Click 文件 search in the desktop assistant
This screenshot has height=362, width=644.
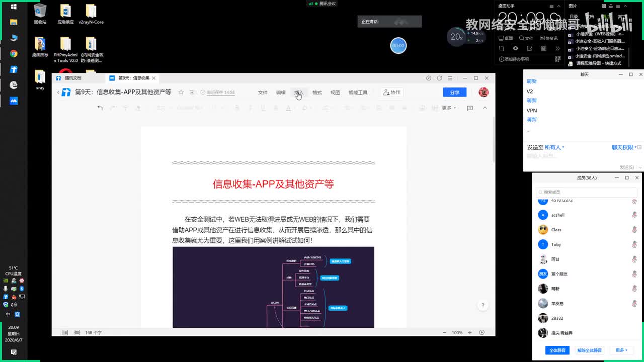tap(526, 38)
